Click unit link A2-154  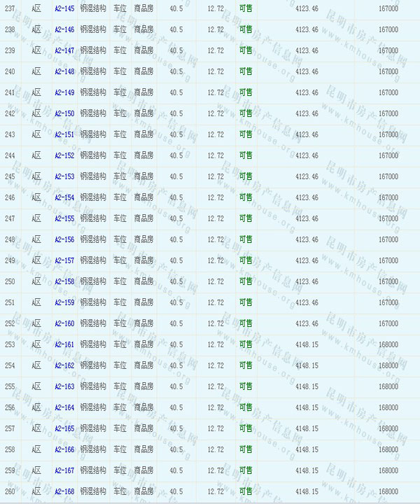click(64, 197)
